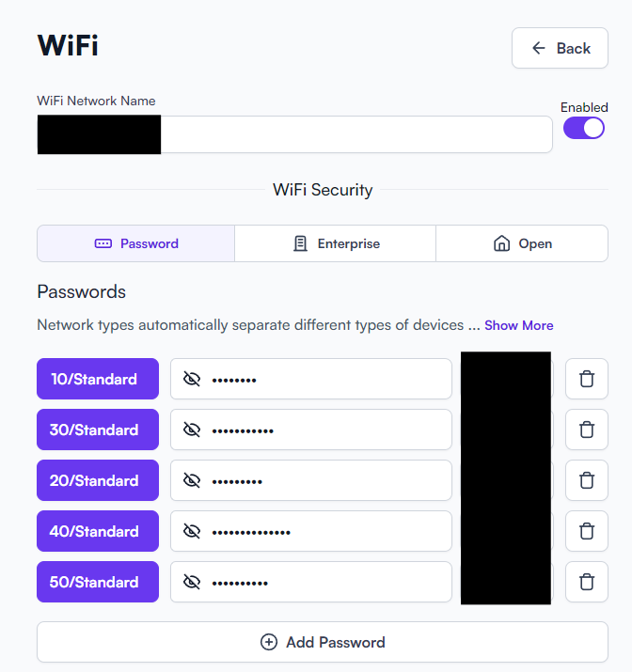Open the 10/Standard network type selector
Screen dimensions: 632x672
(x=98, y=379)
